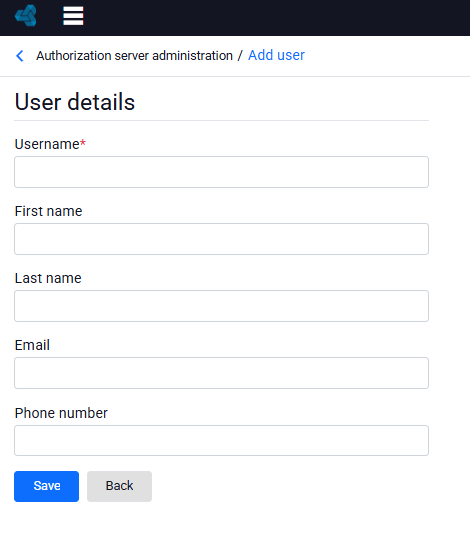Click the blue application logo icon

pyautogui.click(x=26, y=16)
